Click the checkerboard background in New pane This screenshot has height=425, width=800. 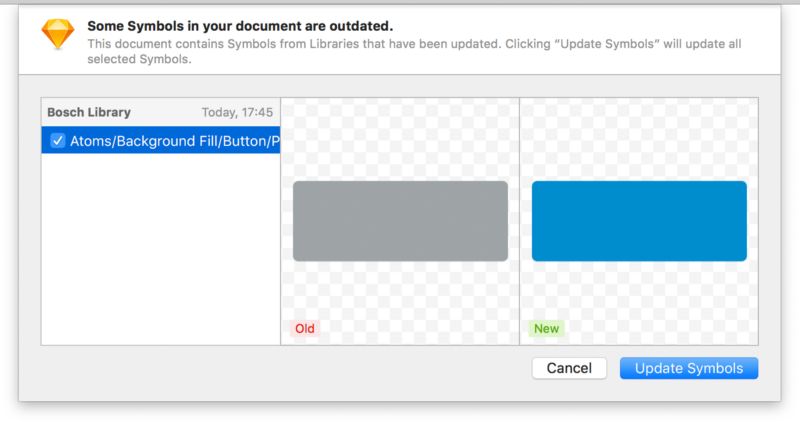(639, 296)
